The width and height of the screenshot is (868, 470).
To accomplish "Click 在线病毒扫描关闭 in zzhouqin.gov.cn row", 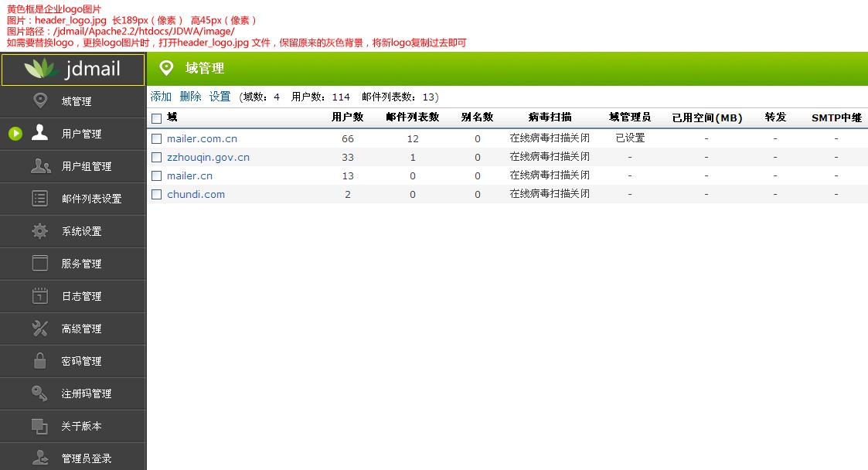I will [550, 157].
